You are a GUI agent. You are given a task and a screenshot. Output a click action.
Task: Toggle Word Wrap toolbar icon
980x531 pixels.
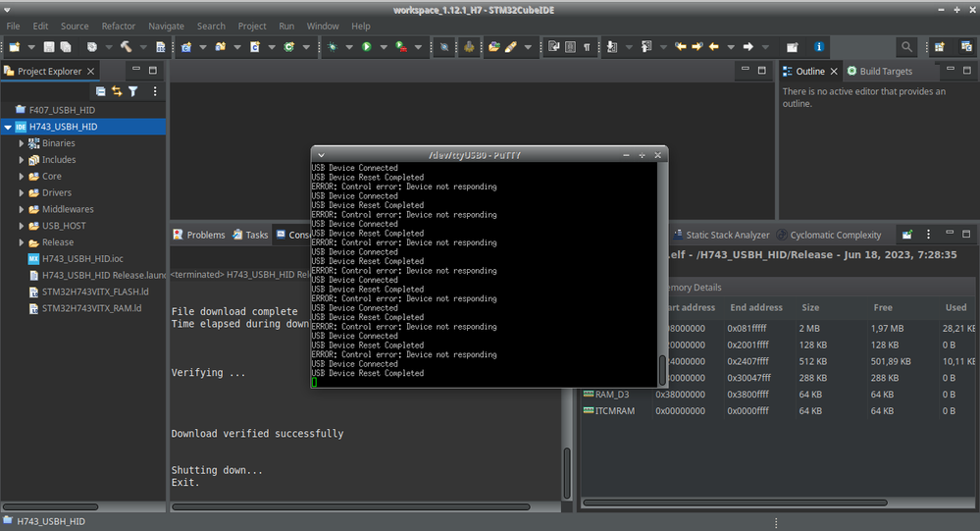(x=553, y=47)
